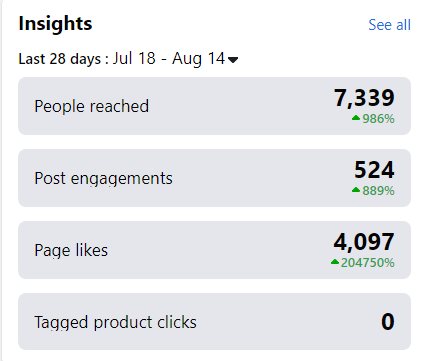Viewport: 422px width, 361px height.
Task: Click the 986% increase percentage
Action: pos(378,119)
